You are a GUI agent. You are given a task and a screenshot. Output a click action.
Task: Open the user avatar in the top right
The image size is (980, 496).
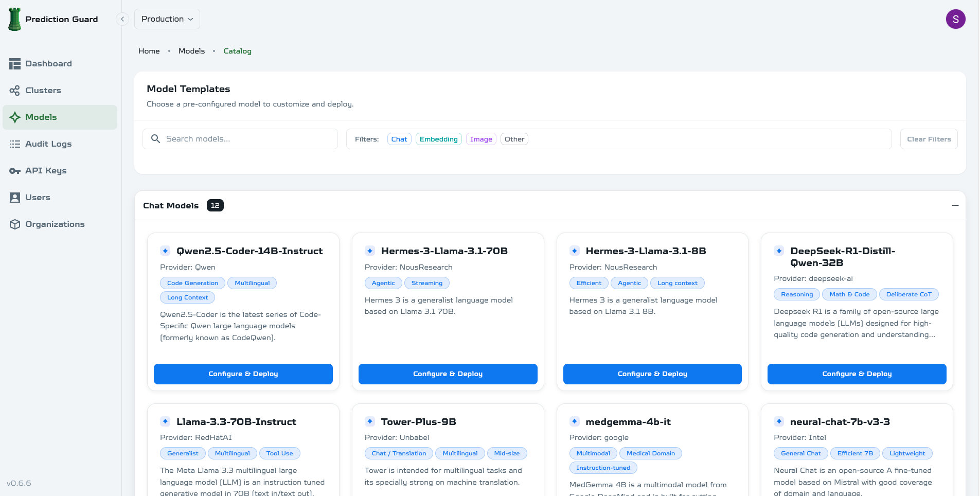956,19
